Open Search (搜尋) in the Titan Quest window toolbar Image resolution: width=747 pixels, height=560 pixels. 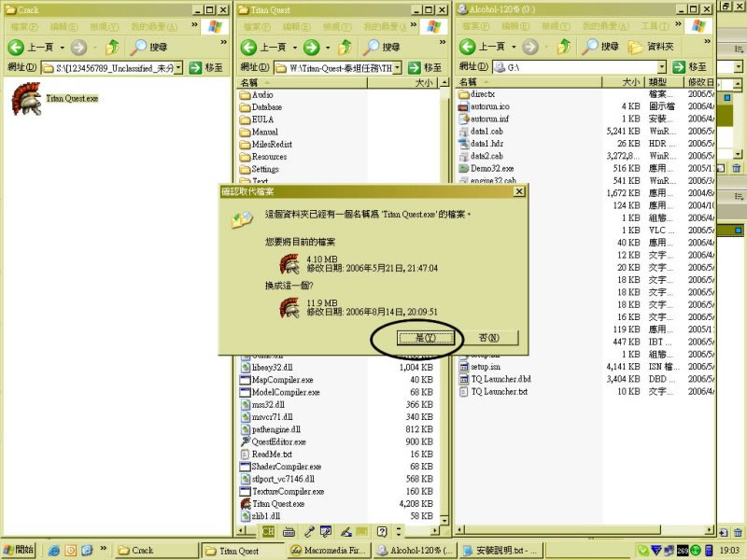381,47
